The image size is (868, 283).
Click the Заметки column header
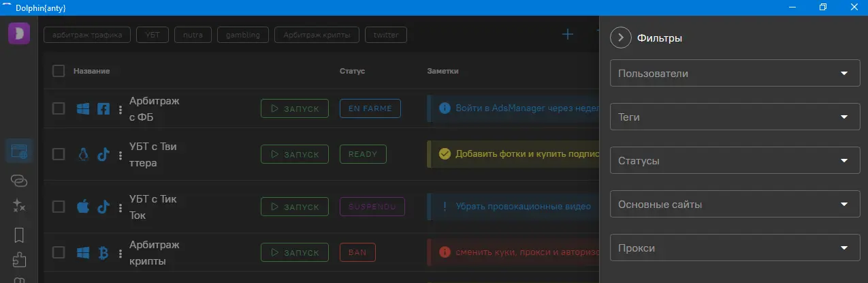coord(443,71)
